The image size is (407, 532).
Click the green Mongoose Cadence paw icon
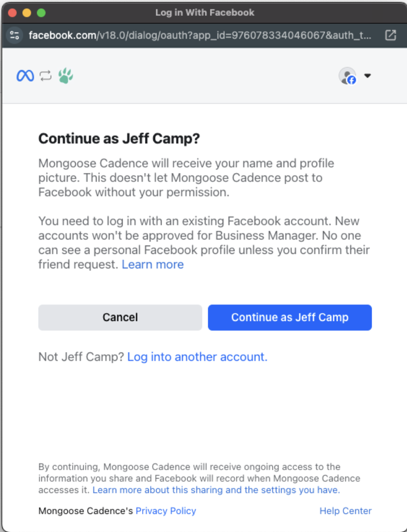[66, 76]
